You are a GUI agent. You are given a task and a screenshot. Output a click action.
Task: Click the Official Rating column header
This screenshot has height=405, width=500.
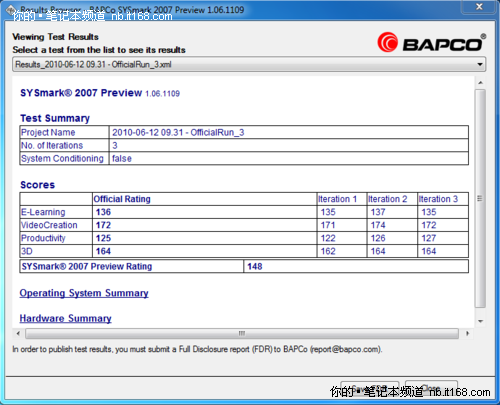click(x=122, y=199)
